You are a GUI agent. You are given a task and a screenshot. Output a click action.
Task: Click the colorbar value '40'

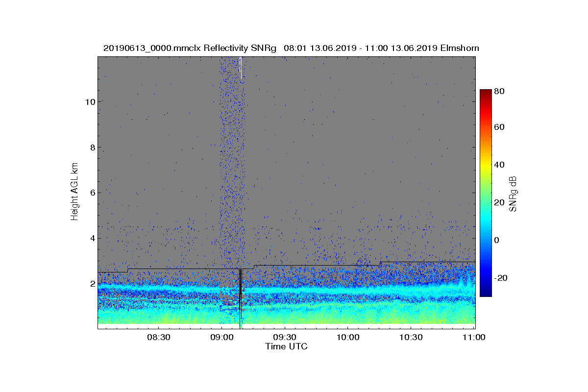point(500,165)
